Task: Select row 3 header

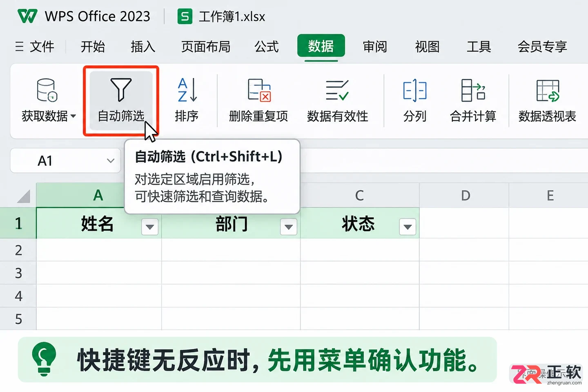Action: (x=18, y=273)
